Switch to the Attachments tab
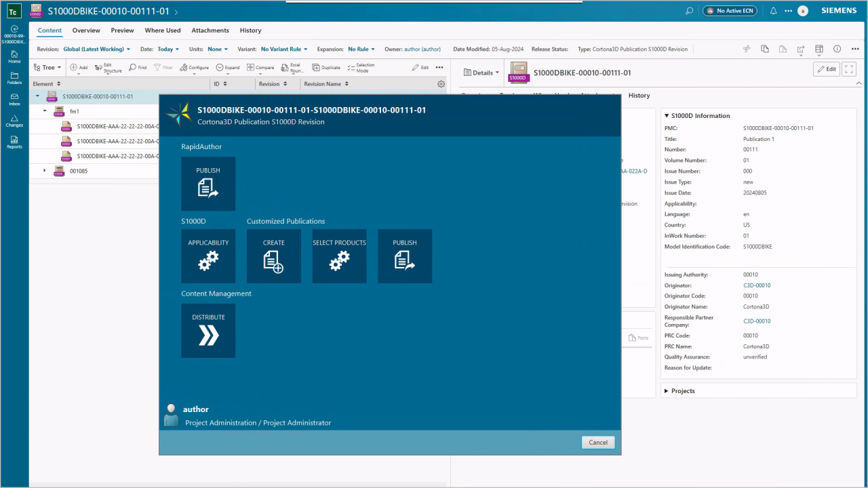Screen dimensions: 868x488 pos(210,30)
